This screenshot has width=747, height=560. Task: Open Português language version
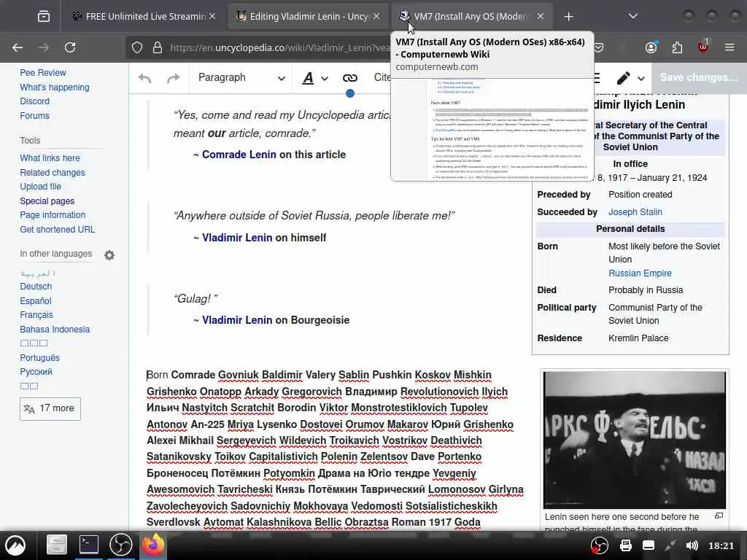point(39,358)
